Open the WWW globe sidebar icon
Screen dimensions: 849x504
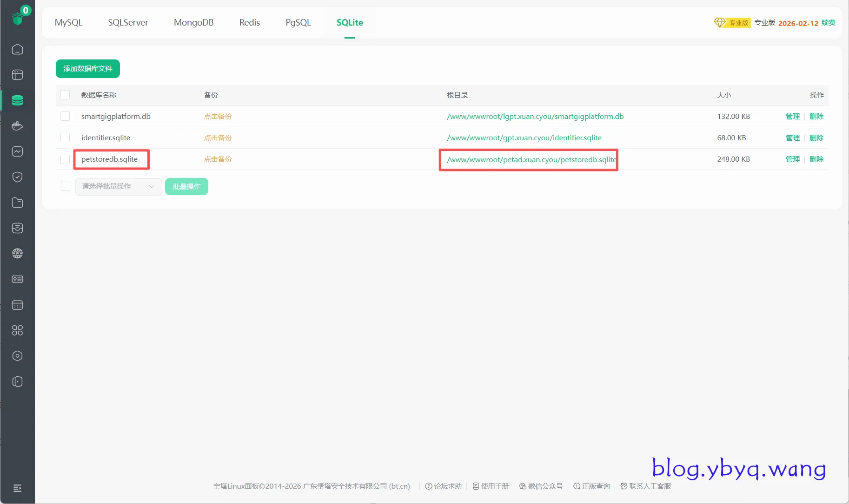17,254
